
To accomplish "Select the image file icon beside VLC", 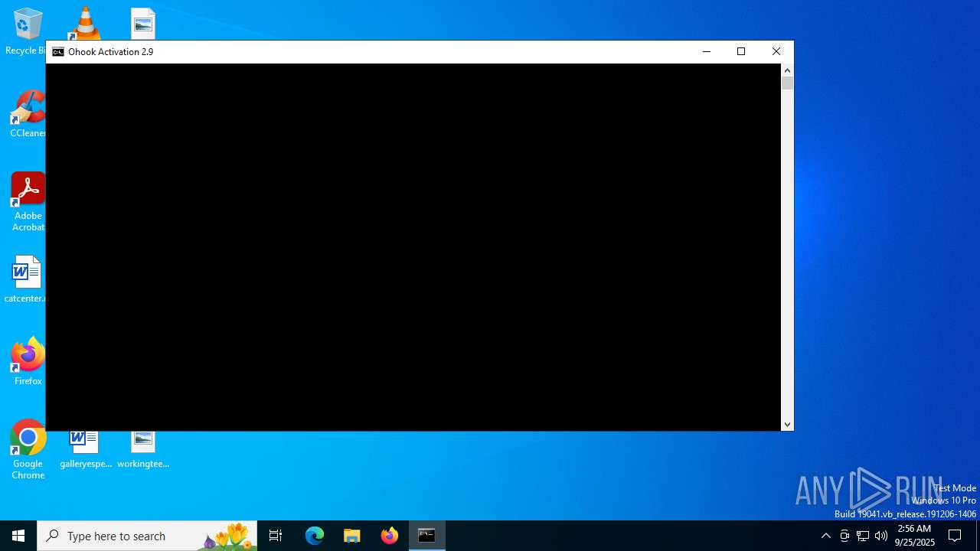I will pos(143,23).
